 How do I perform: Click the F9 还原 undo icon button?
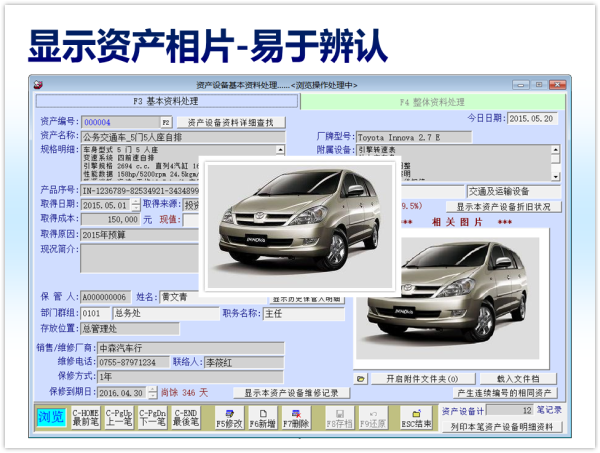[373, 418]
